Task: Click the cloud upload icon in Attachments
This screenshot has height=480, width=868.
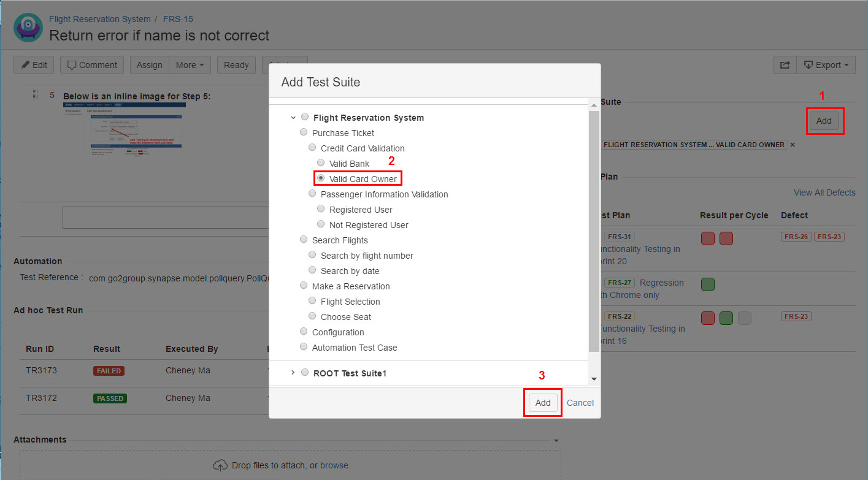Action: click(x=220, y=465)
